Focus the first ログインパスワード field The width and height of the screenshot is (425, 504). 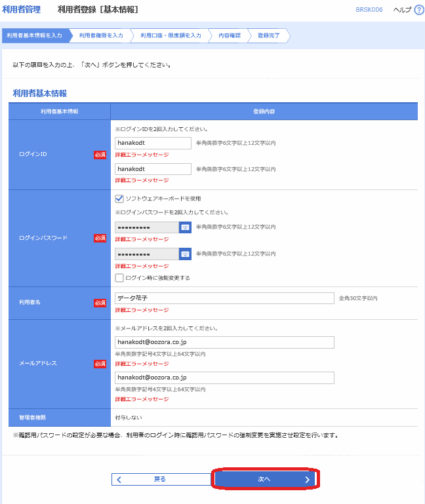tap(147, 227)
